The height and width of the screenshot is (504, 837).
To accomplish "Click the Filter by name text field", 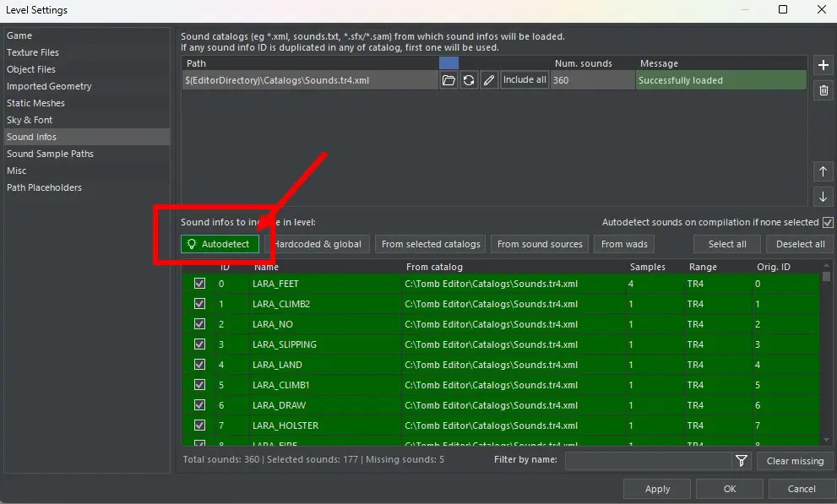I will pos(647,461).
